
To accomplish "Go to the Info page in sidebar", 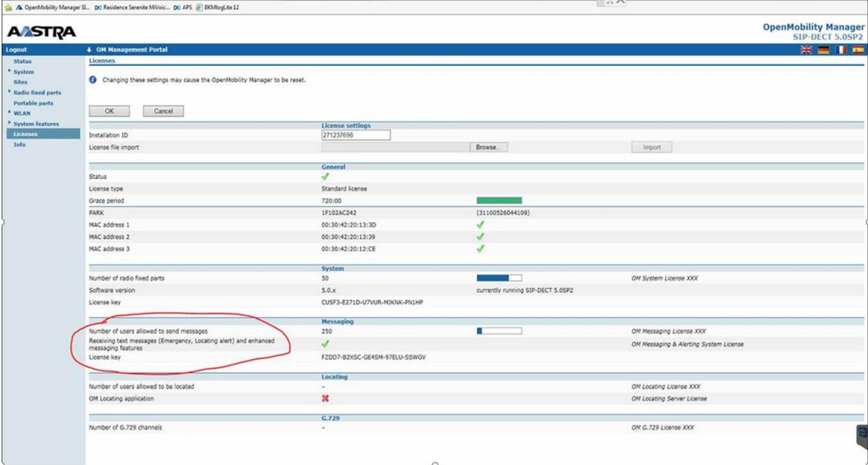I will [19, 145].
